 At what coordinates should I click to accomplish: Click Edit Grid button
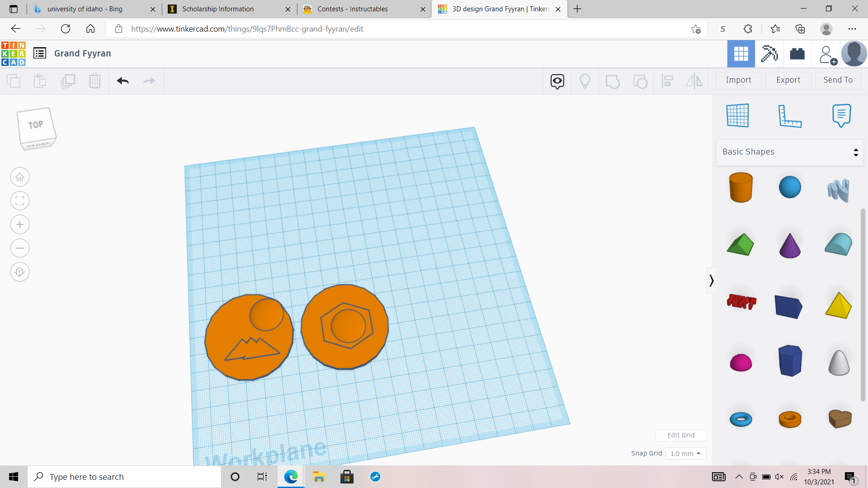pyautogui.click(x=680, y=435)
